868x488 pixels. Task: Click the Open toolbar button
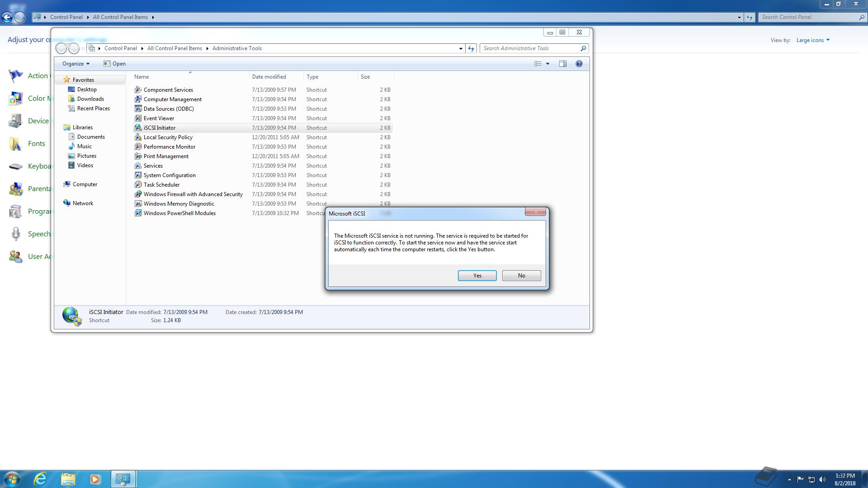coord(114,64)
